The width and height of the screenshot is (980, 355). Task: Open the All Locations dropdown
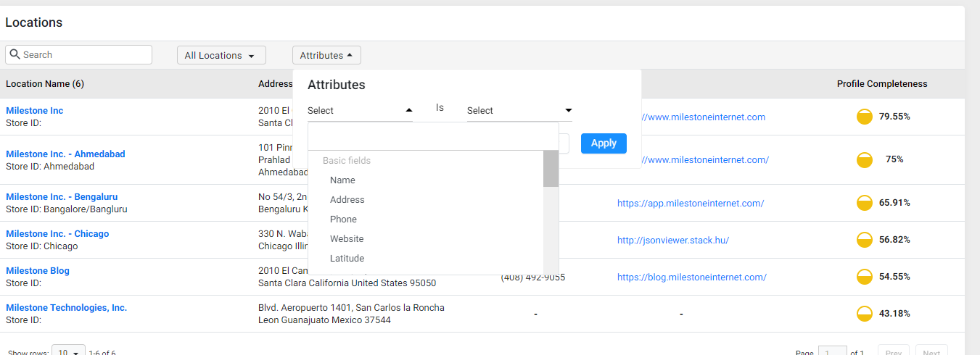pos(221,55)
